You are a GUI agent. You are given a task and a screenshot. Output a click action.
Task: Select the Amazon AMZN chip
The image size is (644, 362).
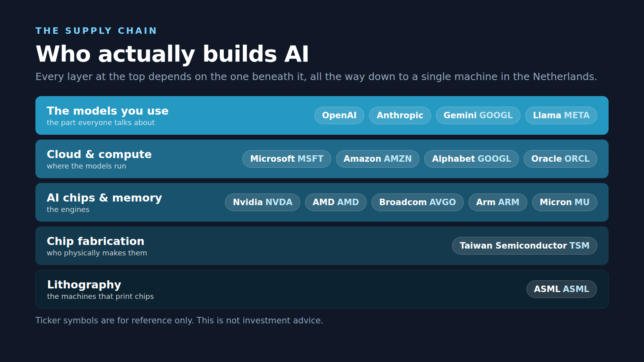378,159
